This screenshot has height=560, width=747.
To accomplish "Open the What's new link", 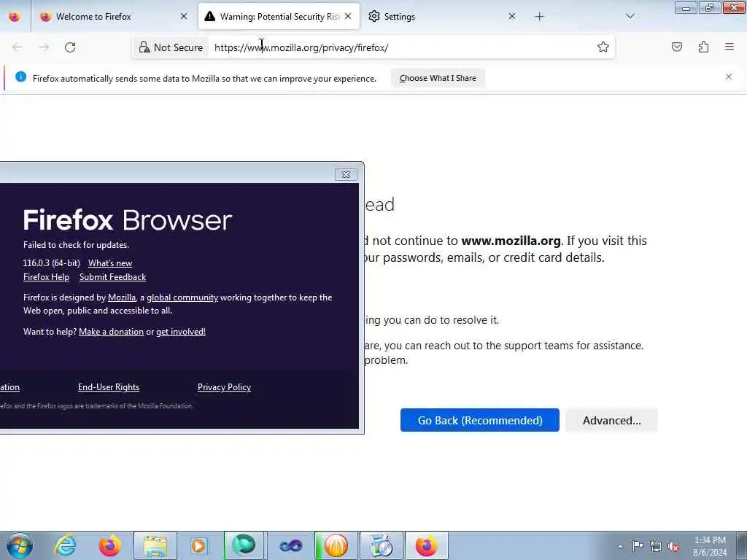I will coord(110,263).
